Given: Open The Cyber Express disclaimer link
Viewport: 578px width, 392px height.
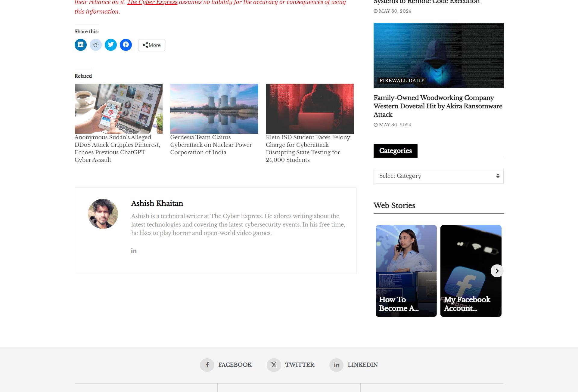Looking at the screenshot, I should (x=152, y=2).
